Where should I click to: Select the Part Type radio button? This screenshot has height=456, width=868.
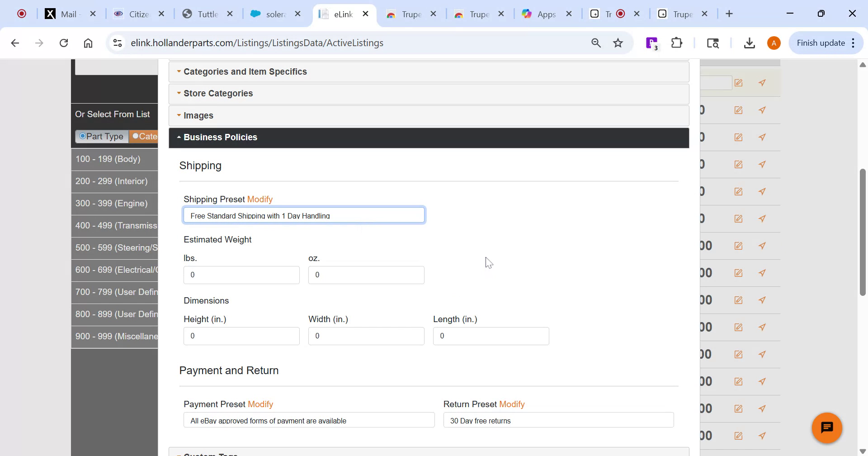pos(83,136)
